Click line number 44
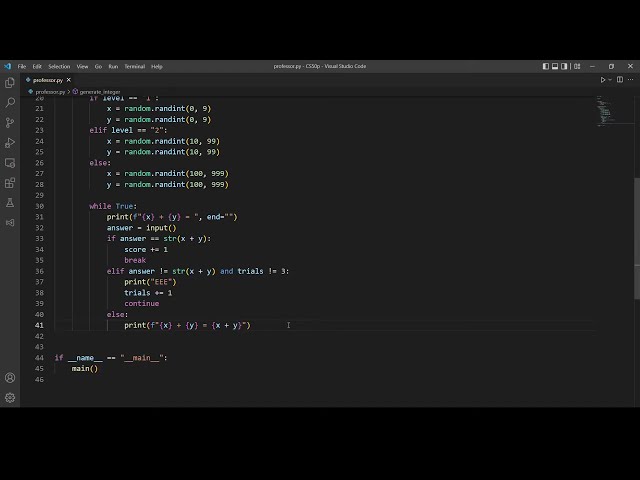The height and width of the screenshot is (480, 640). tap(39, 358)
